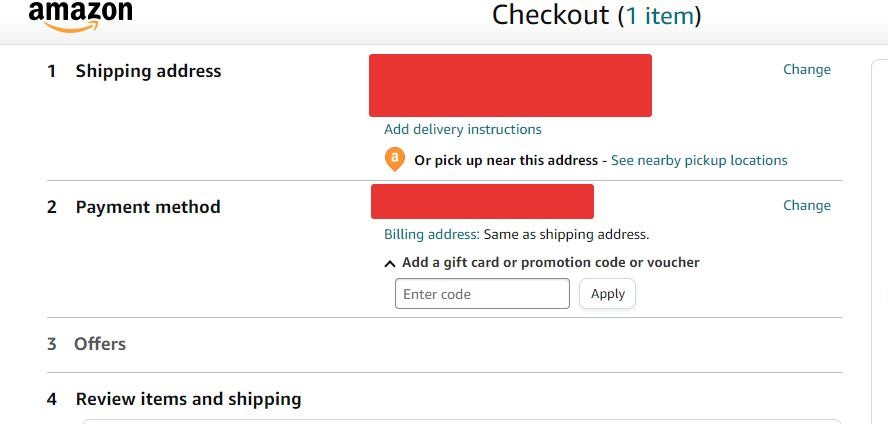Expand the Offers section
Screen dimensions: 888x424
[x=100, y=344]
